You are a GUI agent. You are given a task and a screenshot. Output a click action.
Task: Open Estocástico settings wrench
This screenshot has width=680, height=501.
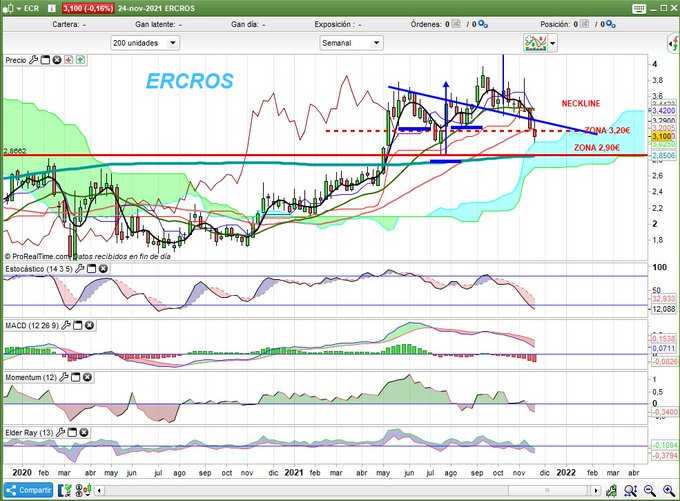pyautogui.click(x=79, y=269)
